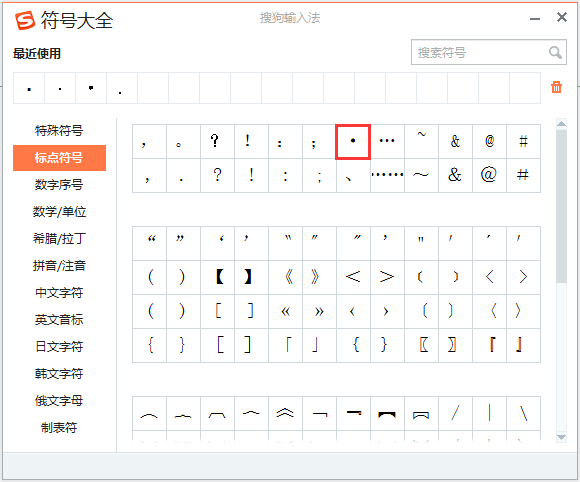Open the 希腊/拉丁 category
Screen dimensions: 580x482
click(x=59, y=239)
